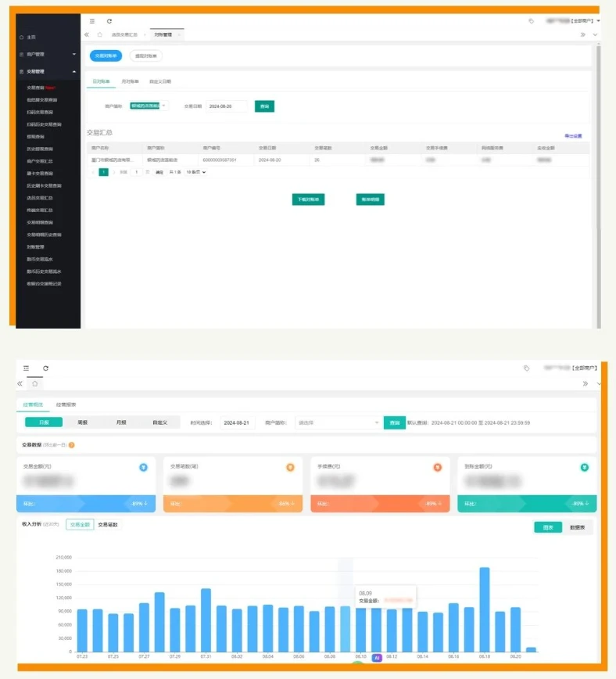Screen dimensions: 616x679
Task: Open tab options down-arrow in upper screen
Action: tap(595, 34)
